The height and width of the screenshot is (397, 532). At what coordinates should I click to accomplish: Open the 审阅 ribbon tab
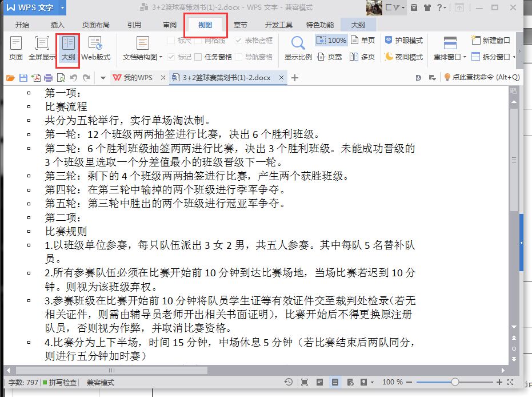(x=170, y=25)
